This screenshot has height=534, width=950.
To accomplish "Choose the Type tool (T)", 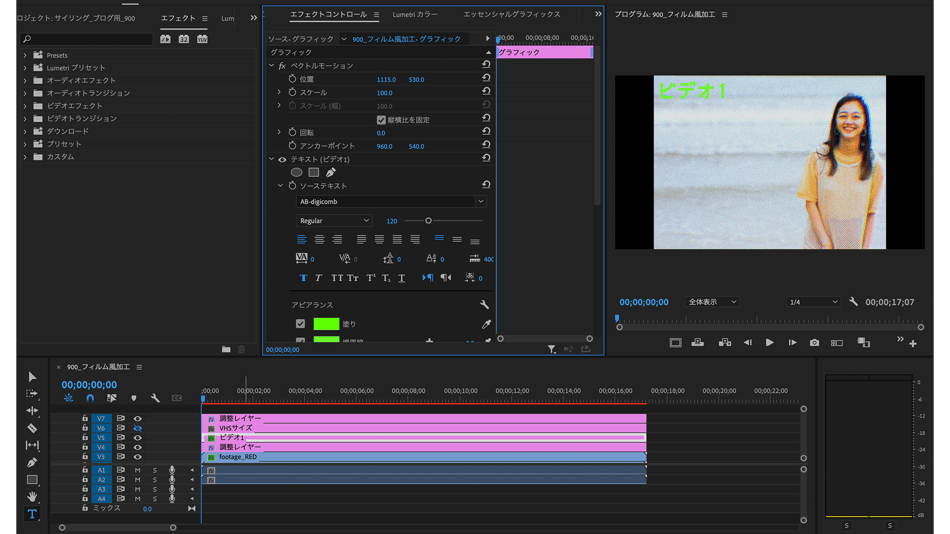I will tap(32, 514).
